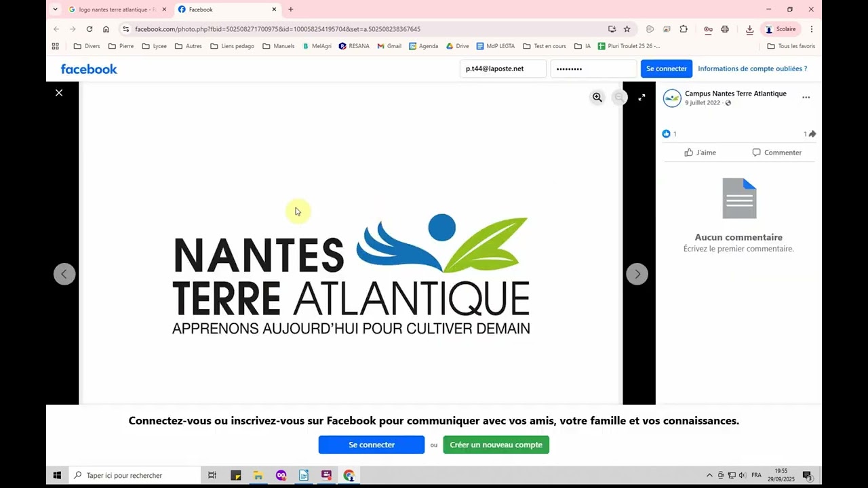Open the Scolaire profile menu
The image size is (868, 488).
click(781, 29)
